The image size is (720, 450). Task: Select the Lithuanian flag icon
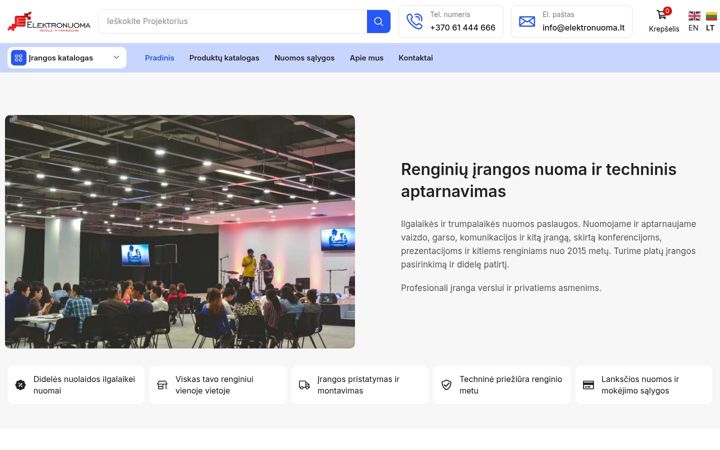711,17
